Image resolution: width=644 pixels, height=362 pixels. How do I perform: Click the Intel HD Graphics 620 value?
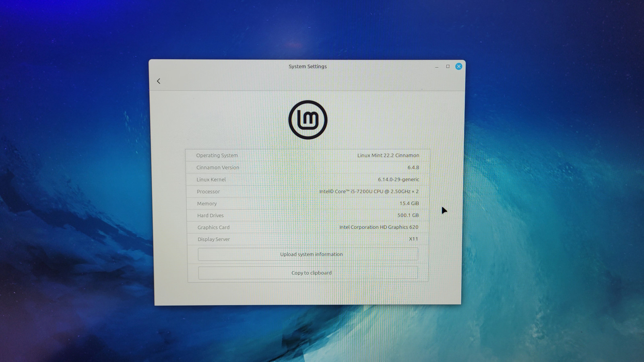click(378, 227)
